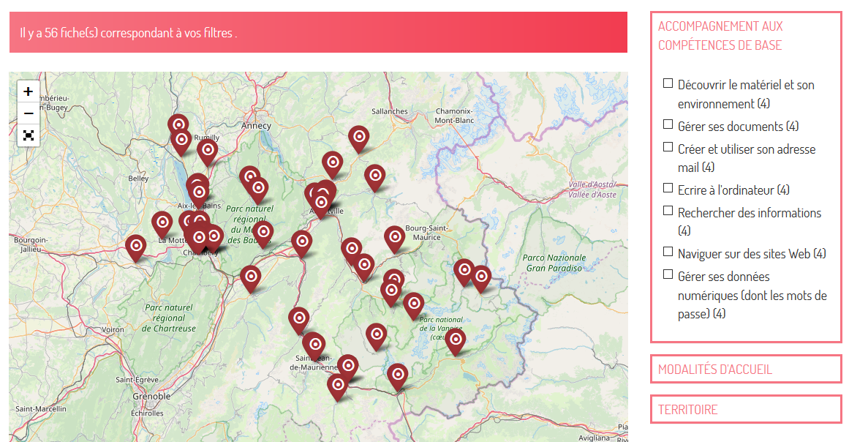Open the westernmost marker near Bourgoin-Jallieu
Image resolution: width=868 pixels, height=442 pixels.
pyautogui.click(x=135, y=246)
